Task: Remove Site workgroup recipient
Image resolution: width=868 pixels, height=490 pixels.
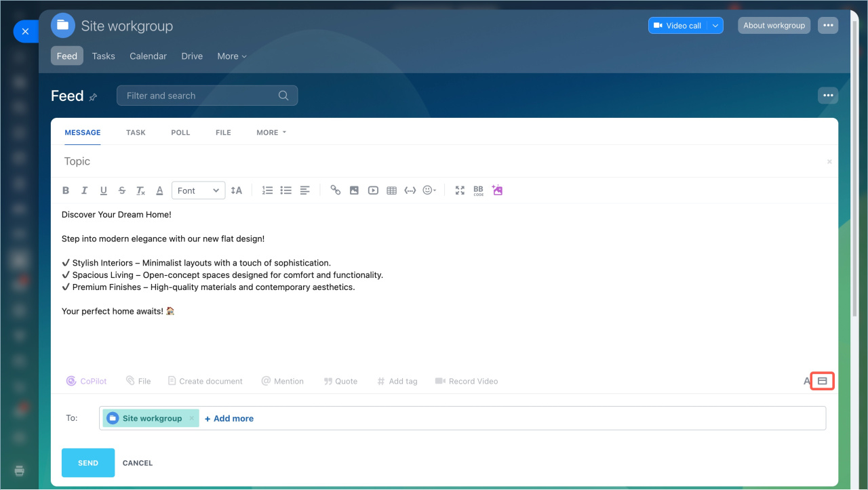Action: tap(191, 418)
